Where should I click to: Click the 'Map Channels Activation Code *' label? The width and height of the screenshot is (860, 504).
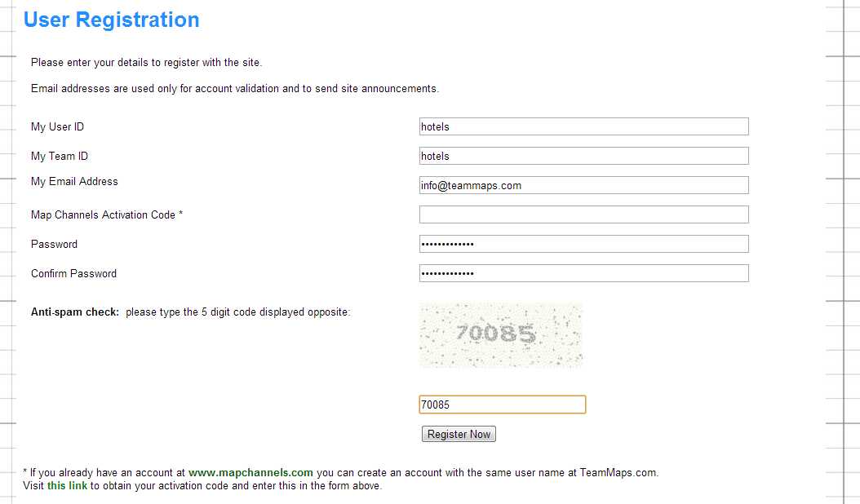107,215
